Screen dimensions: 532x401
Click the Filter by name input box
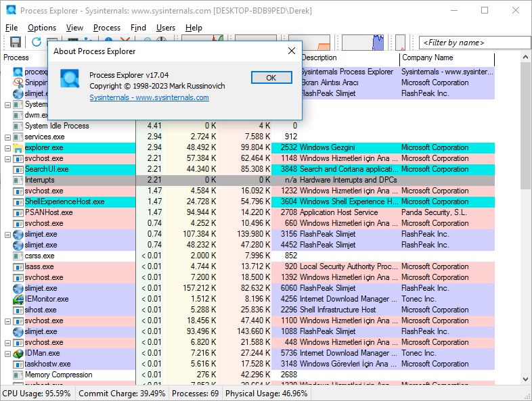coord(475,43)
